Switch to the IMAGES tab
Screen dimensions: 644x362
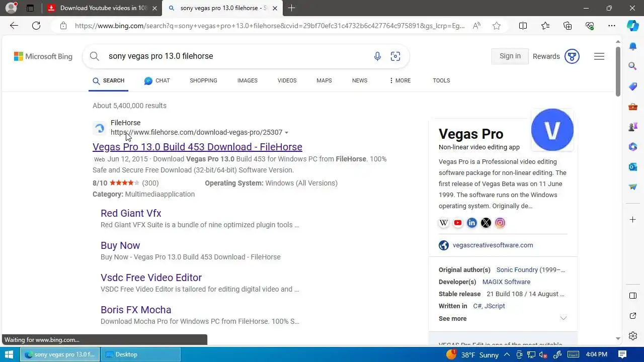coord(247,80)
